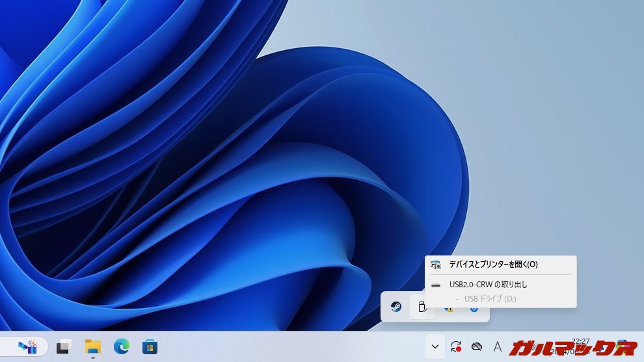
Task: Click the Copilot icon at taskbar's right end
Action: tap(625, 345)
